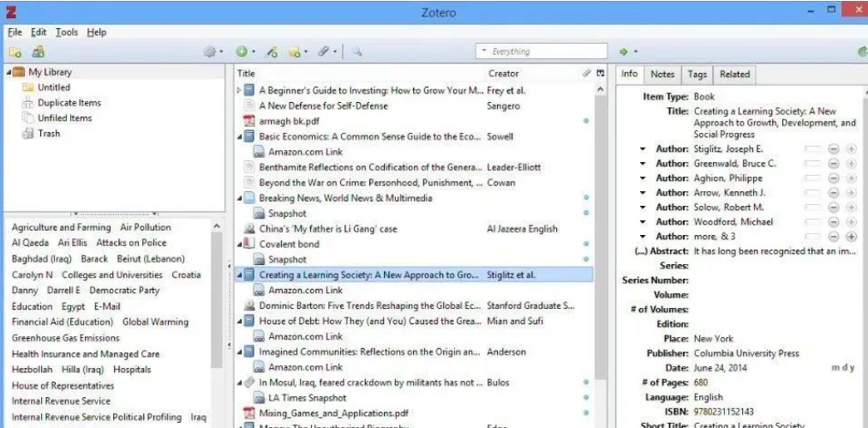The image size is (868, 428).
Task: Click the Dominic Barton video item icon
Action: [x=249, y=305]
